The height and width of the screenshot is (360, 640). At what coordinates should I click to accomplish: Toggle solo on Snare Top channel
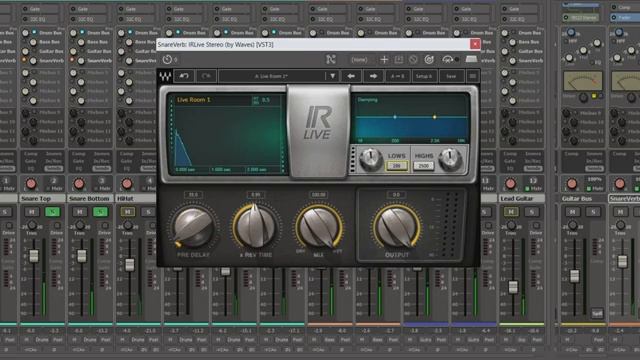[x=52, y=211]
